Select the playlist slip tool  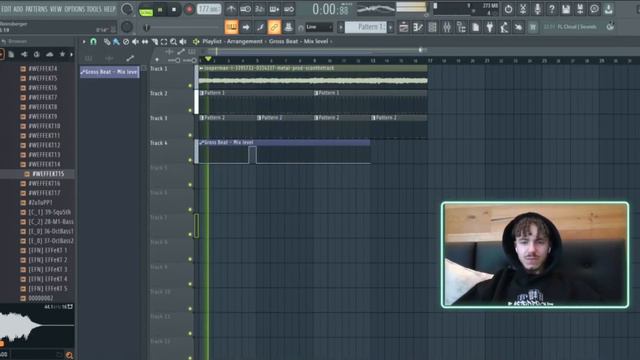pyautogui.click(x=144, y=42)
